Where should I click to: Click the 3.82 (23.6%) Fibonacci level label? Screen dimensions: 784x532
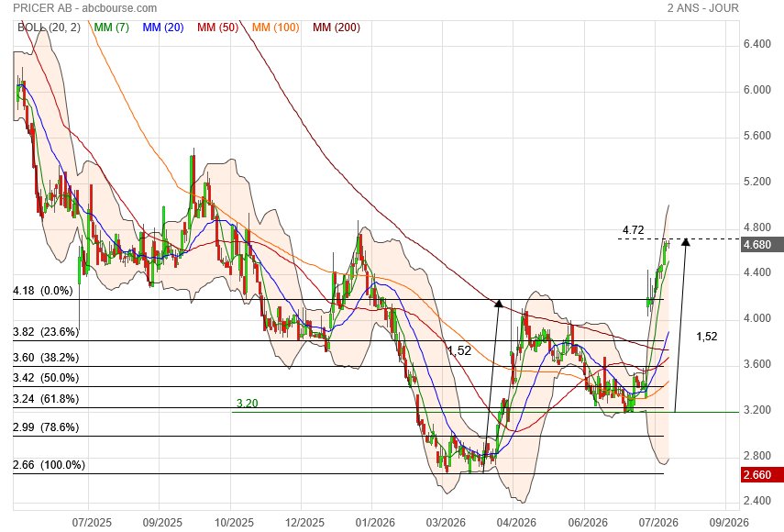tap(46, 332)
